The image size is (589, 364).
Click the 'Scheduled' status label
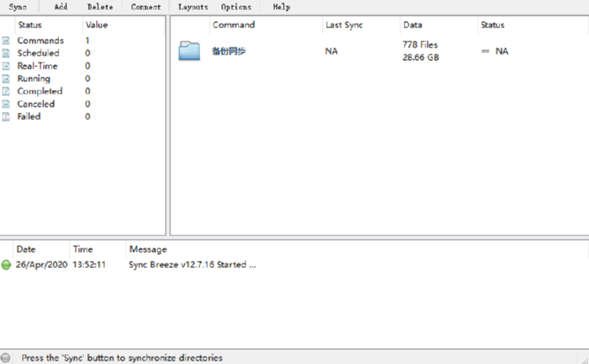(38, 53)
